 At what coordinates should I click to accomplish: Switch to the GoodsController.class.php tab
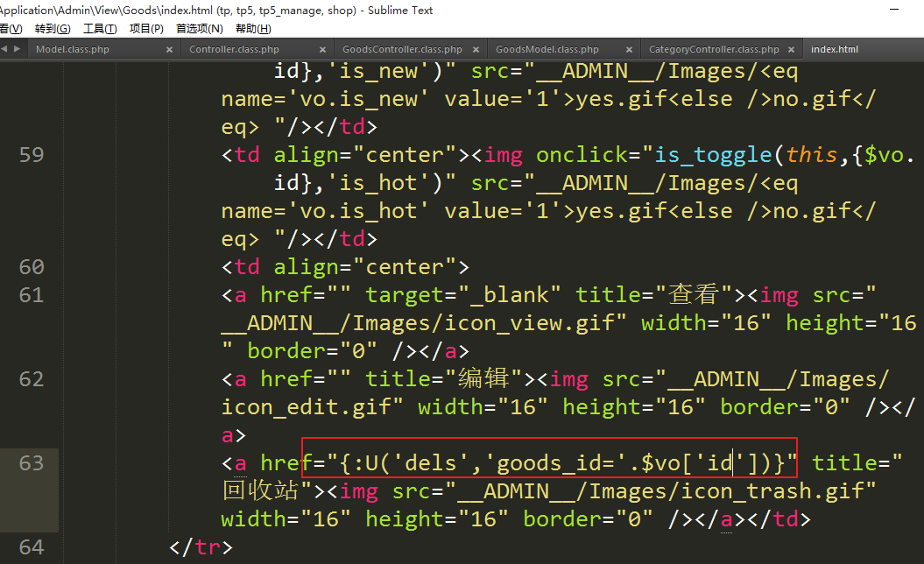402,50
